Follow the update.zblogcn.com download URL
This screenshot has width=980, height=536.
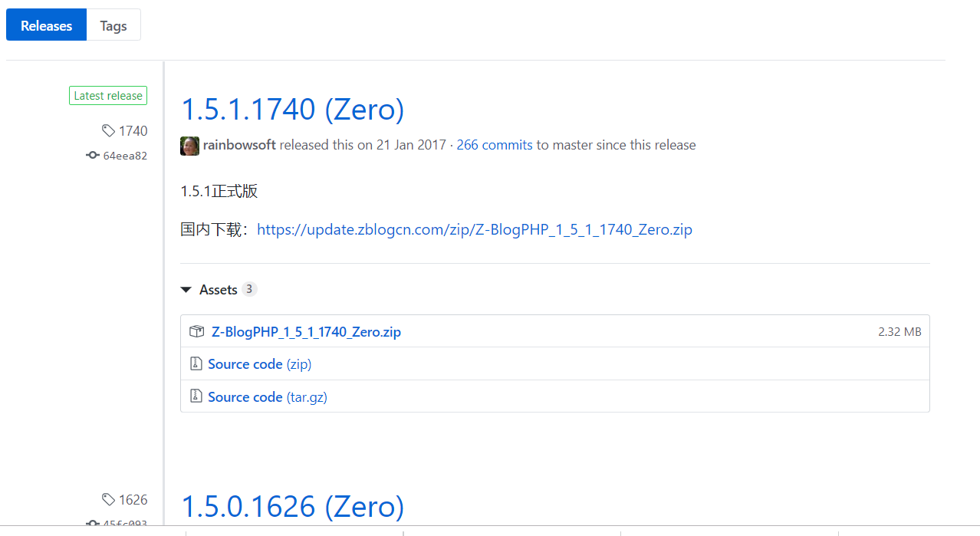click(475, 229)
